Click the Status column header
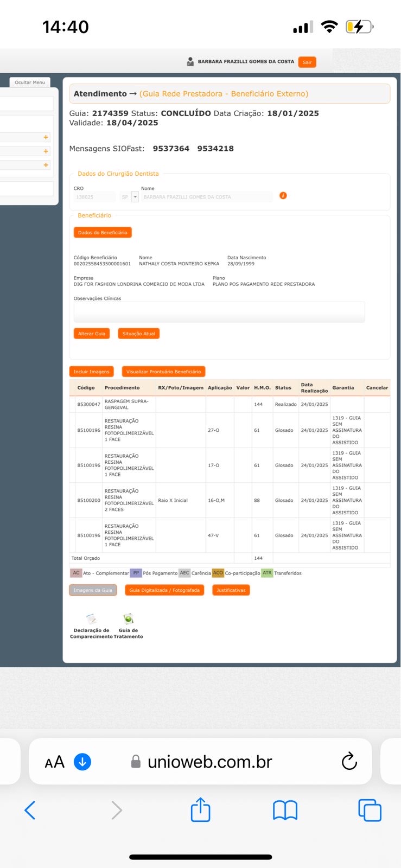 pos(283,388)
